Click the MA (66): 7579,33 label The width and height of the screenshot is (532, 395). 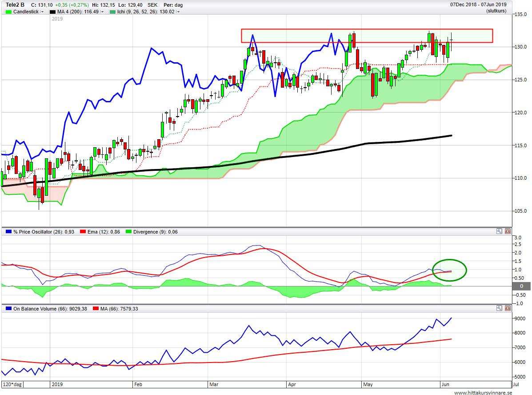click(119, 309)
